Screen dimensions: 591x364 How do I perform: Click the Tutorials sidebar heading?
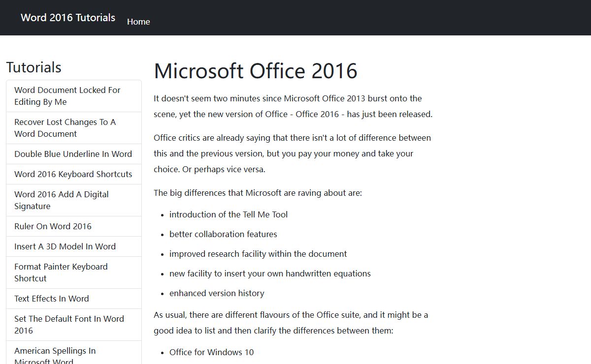(33, 67)
